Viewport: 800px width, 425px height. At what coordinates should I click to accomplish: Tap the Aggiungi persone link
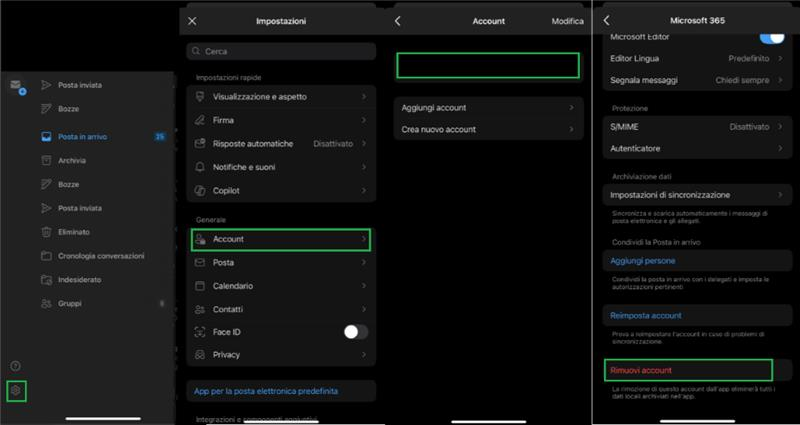point(642,261)
